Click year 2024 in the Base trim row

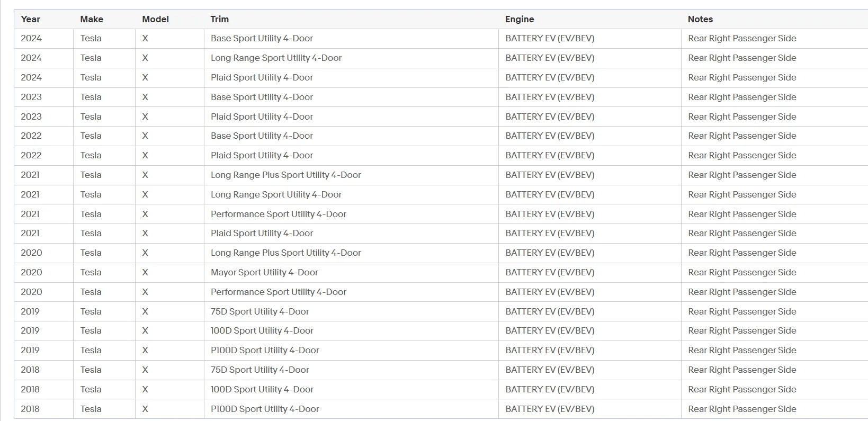click(31, 38)
